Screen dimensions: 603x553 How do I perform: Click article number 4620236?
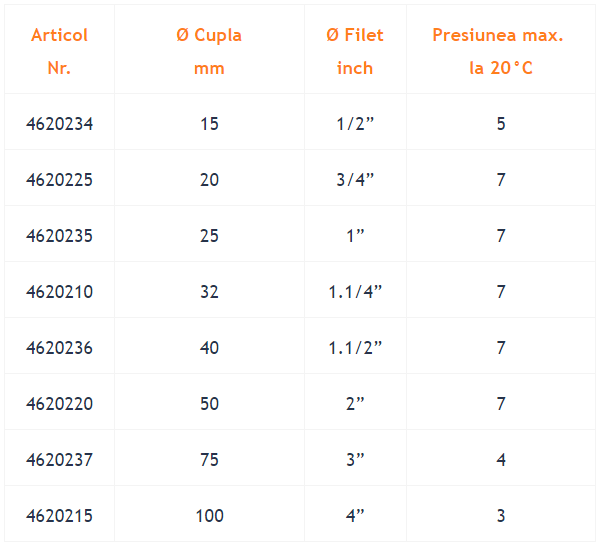(x=59, y=348)
